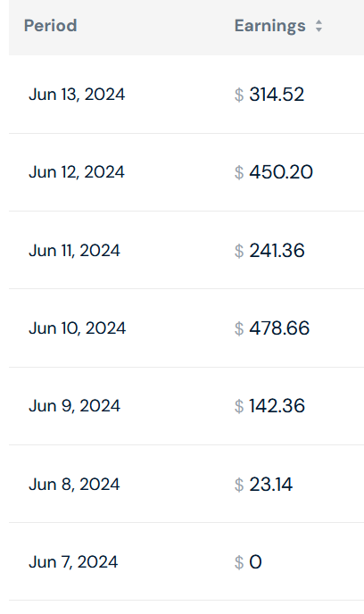Viewport: 364px width, 614px height.
Task: Click the Period column header
Action: (51, 26)
